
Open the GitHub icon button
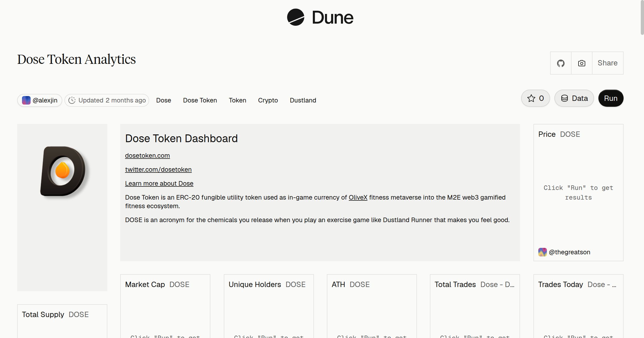click(x=561, y=63)
